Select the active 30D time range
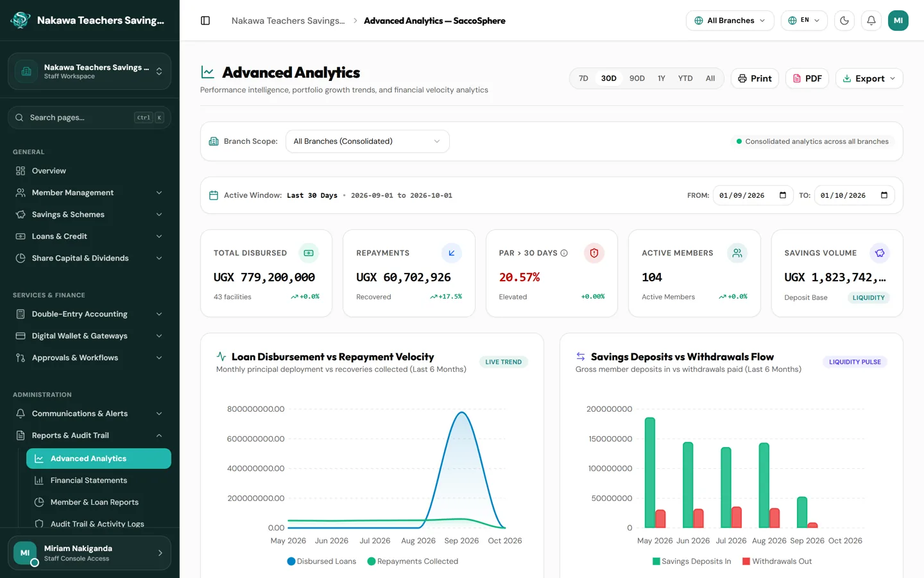924x578 pixels. pyautogui.click(x=609, y=78)
